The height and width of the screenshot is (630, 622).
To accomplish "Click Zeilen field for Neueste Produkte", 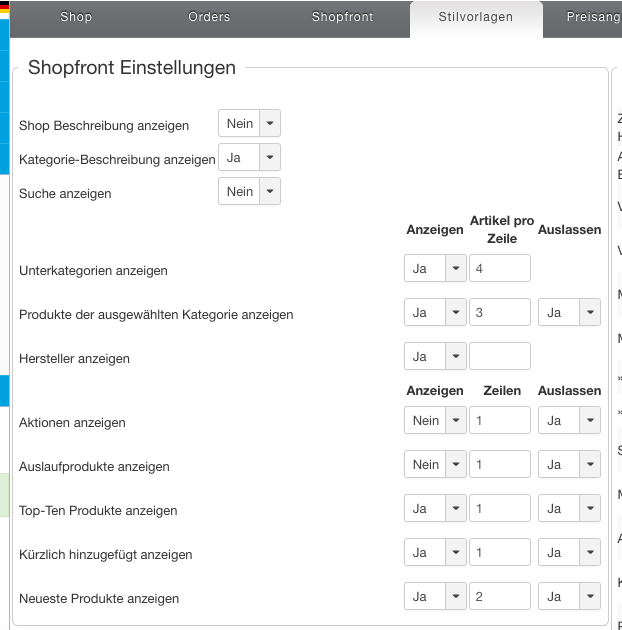I will [499, 597].
